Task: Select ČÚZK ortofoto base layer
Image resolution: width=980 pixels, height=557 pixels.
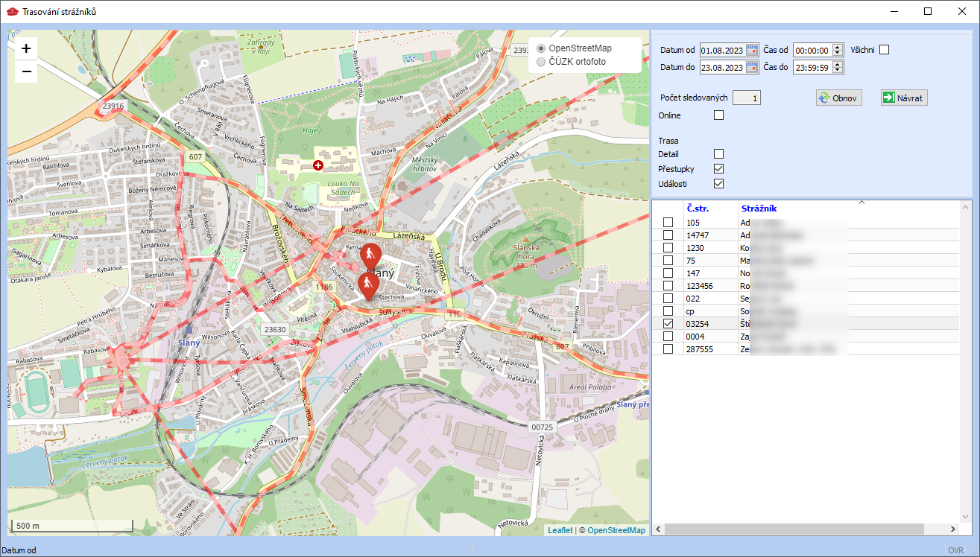Action: click(x=541, y=62)
